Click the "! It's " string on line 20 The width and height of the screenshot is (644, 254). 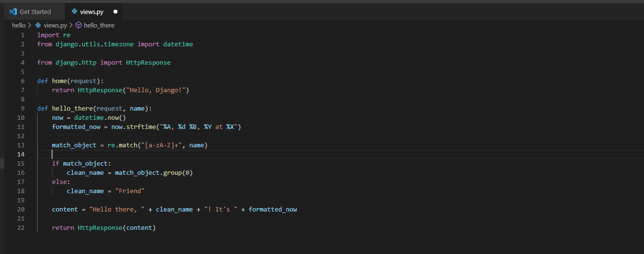pyautogui.click(x=220, y=210)
